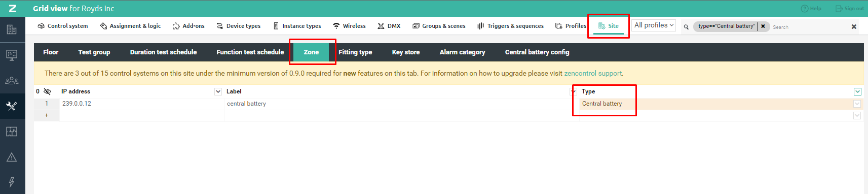Add a new row with plus

point(47,115)
